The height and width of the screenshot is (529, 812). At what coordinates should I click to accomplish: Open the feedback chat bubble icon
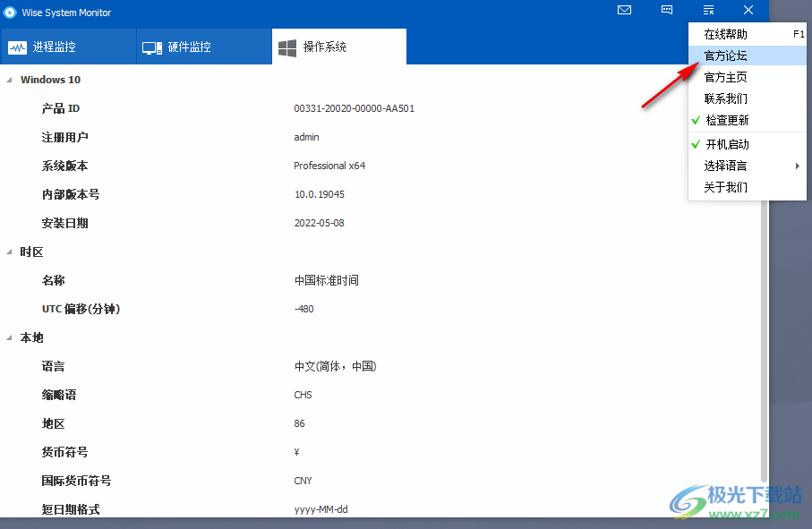click(x=667, y=10)
